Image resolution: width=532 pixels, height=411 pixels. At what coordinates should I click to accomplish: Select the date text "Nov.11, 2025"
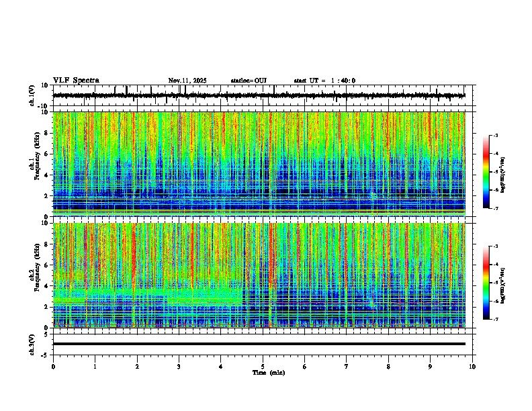(187, 81)
